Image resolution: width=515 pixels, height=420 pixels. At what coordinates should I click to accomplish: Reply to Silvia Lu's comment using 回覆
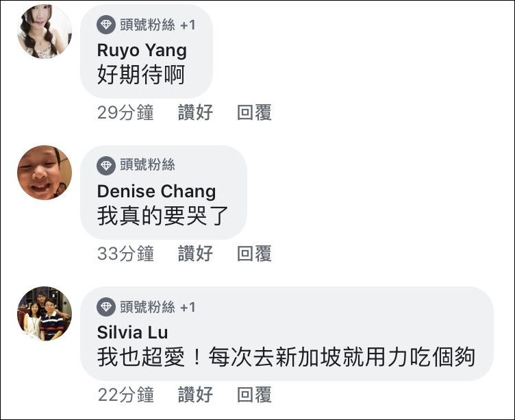(254, 395)
